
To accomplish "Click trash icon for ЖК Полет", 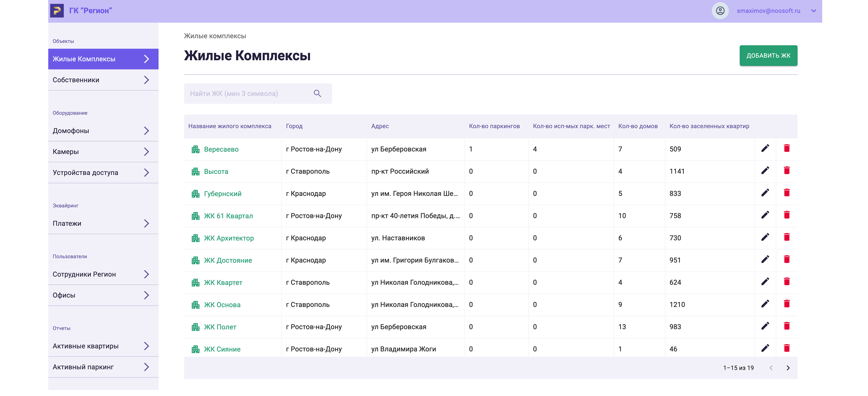I will (786, 326).
